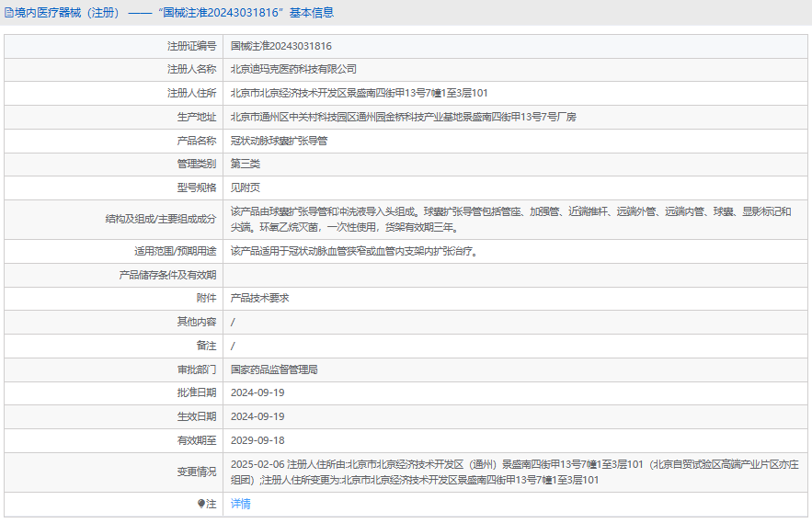Select the 结构及组成 description text
Screen dimensions: 812x523
click(x=510, y=219)
